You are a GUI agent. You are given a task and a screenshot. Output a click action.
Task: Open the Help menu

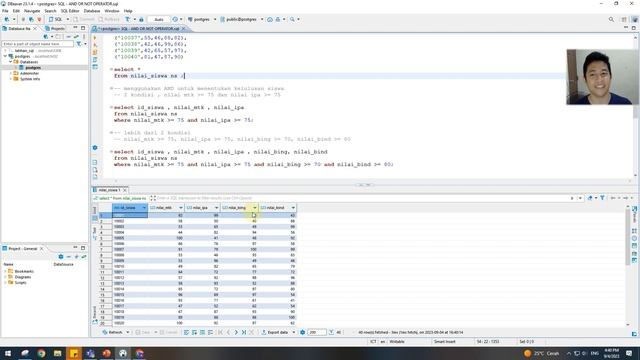coord(128,11)
